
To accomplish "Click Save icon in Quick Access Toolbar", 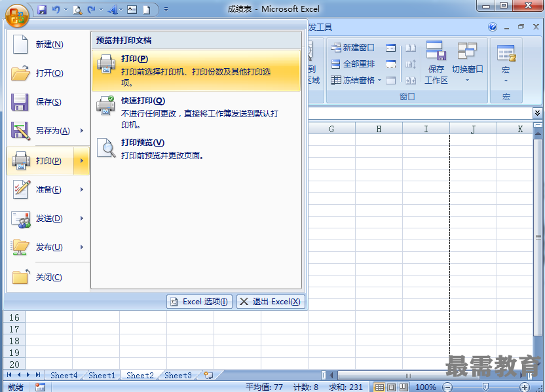I will point(42,10).
